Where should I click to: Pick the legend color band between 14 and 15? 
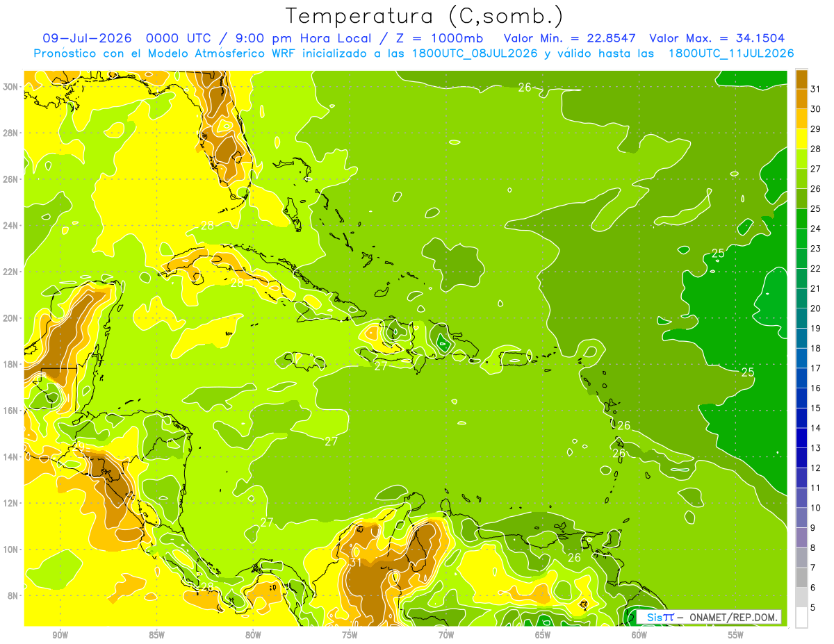[801, 418]
